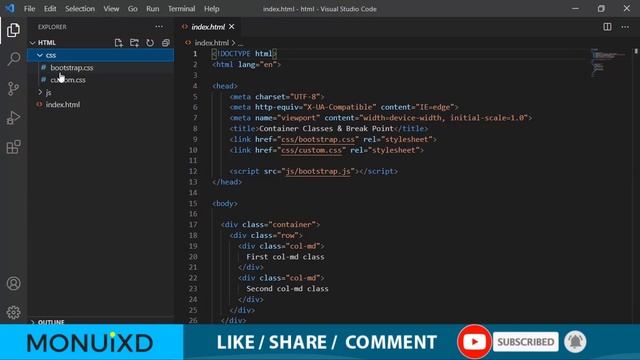This screenshot has height=360, width=640.
Task: Click the notification bell icon
Action: pyautogui.click(x=575, y=342)
